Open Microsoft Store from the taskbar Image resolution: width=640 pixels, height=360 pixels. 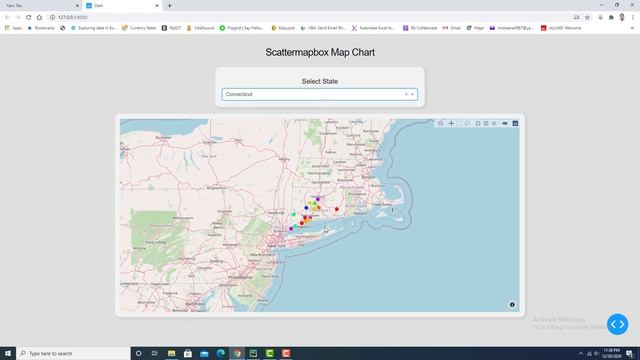188,353
